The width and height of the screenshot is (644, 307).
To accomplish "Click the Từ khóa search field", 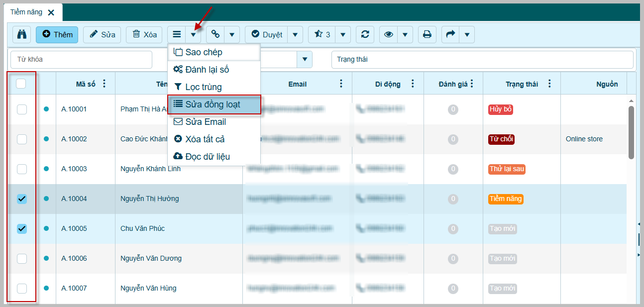I will click(x=81, y=59).
